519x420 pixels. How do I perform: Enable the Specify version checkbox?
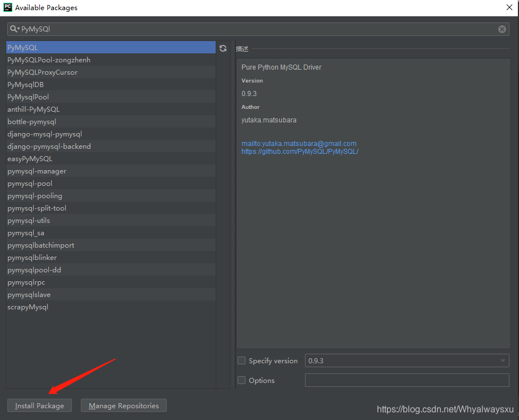(242, 360)
